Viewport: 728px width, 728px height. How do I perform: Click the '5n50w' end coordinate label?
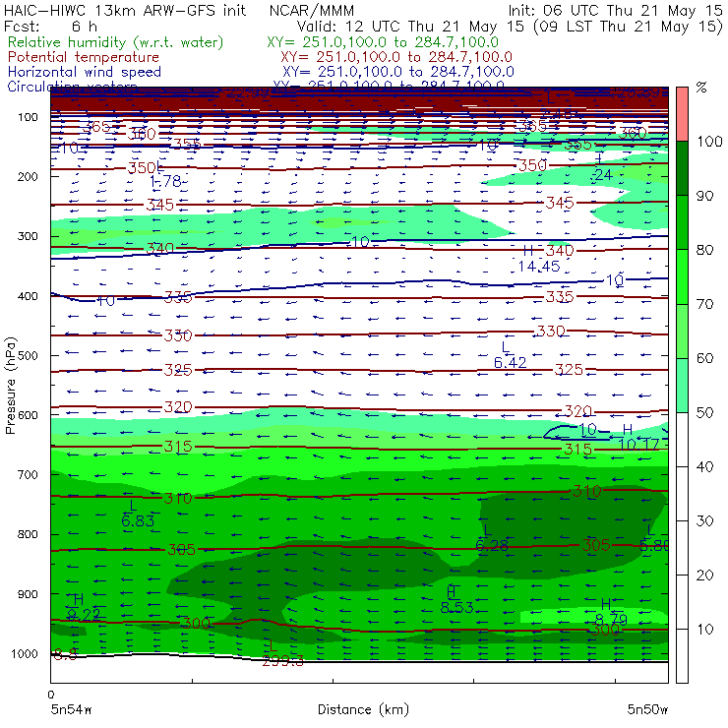(647, 709)
